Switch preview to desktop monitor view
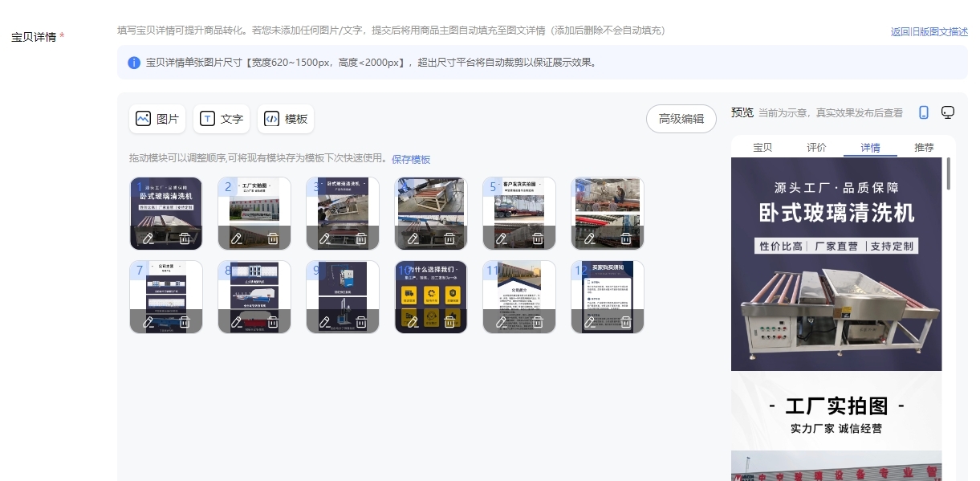 pos(948,112)
